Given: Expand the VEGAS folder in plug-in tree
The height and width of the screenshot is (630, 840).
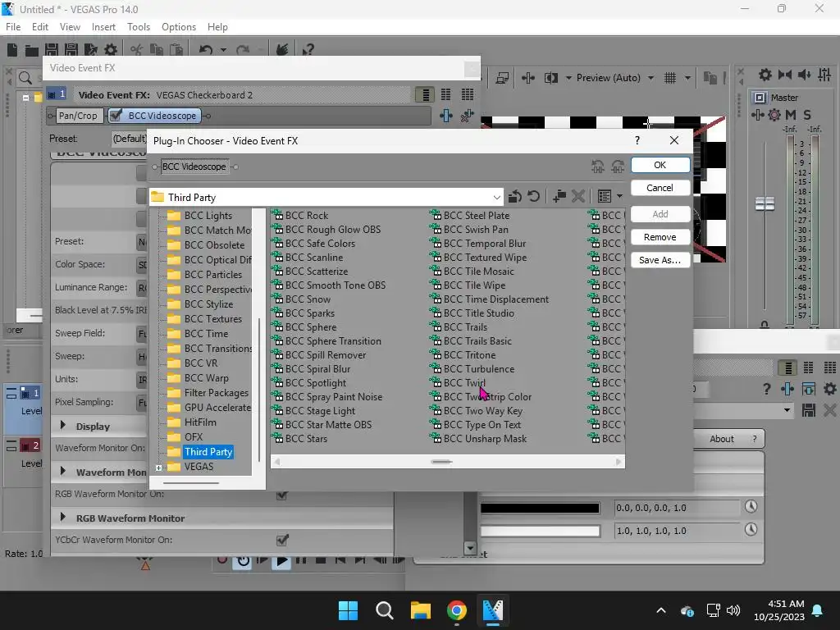Looking at the screenshot, I should (x=158, y=468).
